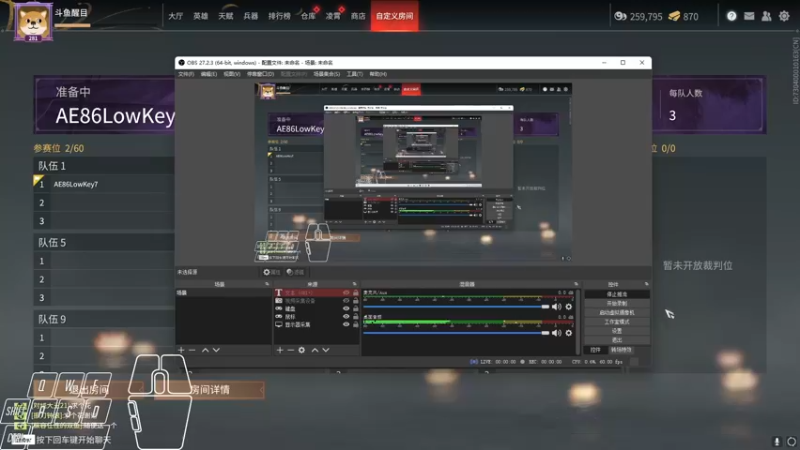Click the 桌面音频 volume slider handle
The height and width of the screenshot is (450, 800).
point(545,333)
